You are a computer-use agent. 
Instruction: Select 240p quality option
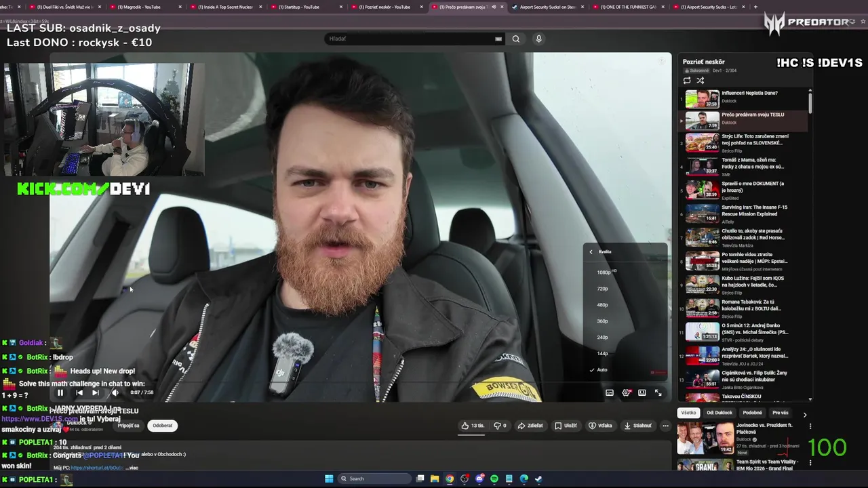[x=625, y=338]
